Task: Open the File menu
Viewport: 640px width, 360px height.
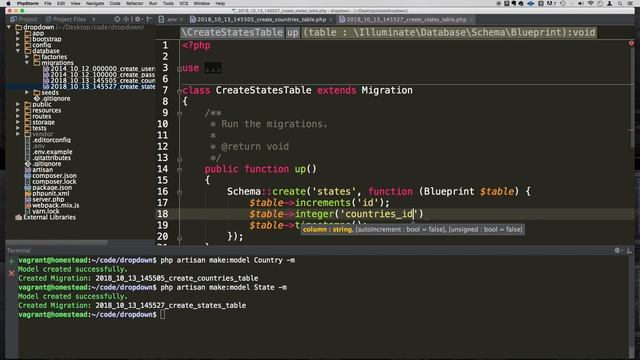Action: pyautogui.click(x=48, y=3)
